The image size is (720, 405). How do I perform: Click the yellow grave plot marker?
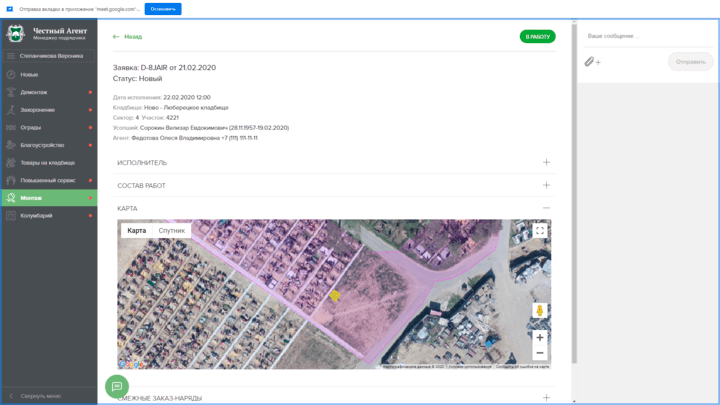tap(335, 296)
